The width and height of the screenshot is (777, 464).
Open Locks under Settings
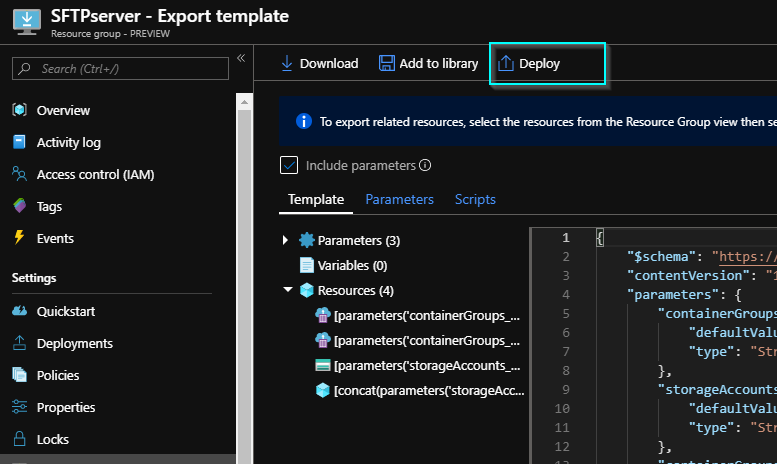(x=53, y=439)
